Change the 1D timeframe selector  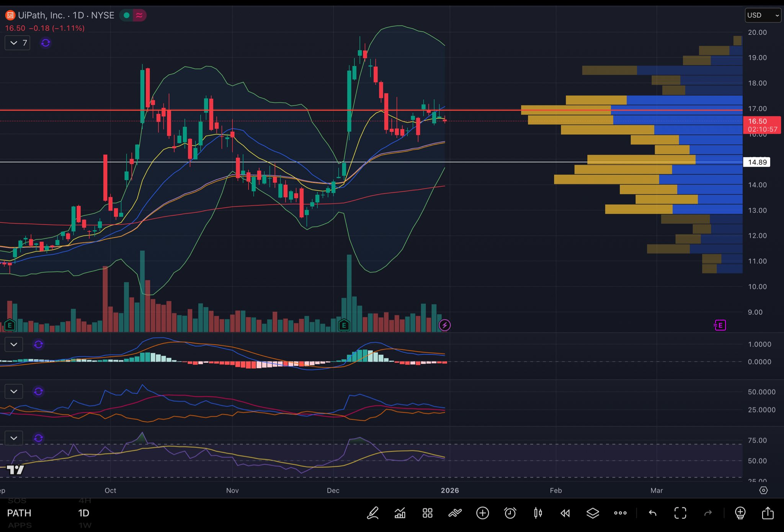coord(83,513)
